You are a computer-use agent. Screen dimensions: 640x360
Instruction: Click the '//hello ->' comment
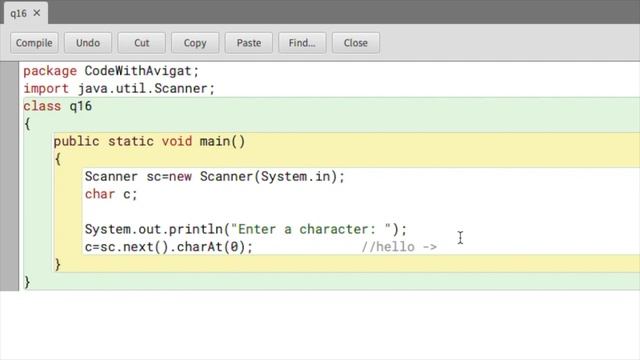399,247
